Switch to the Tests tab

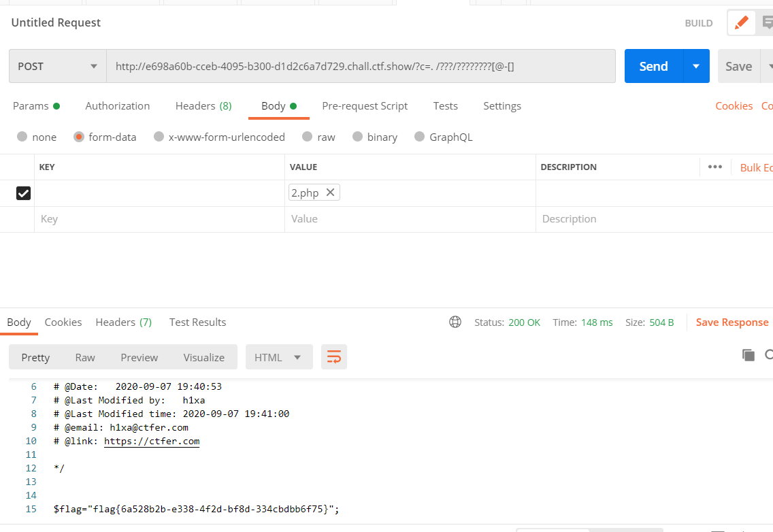pyautogui.click(x=445, y=106)
